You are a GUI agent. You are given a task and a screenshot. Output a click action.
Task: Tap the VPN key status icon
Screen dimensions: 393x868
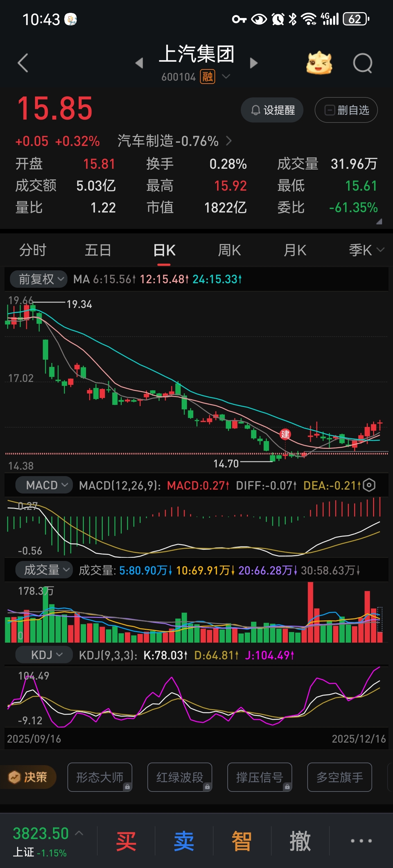coord(239,19)
